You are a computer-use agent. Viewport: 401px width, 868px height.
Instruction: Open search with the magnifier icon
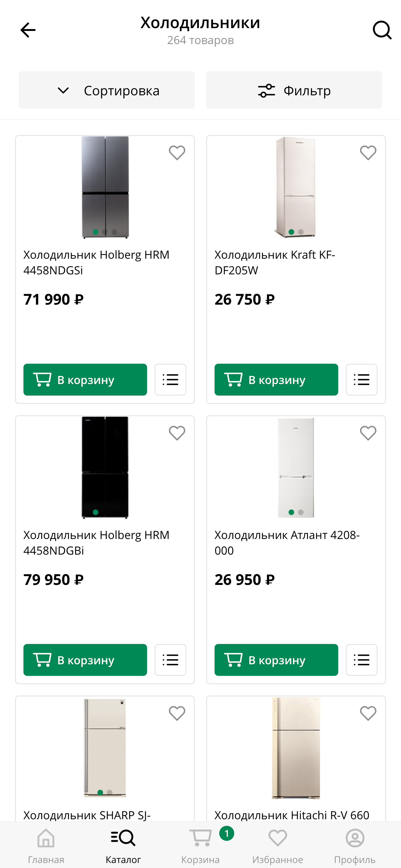(382, 30)
